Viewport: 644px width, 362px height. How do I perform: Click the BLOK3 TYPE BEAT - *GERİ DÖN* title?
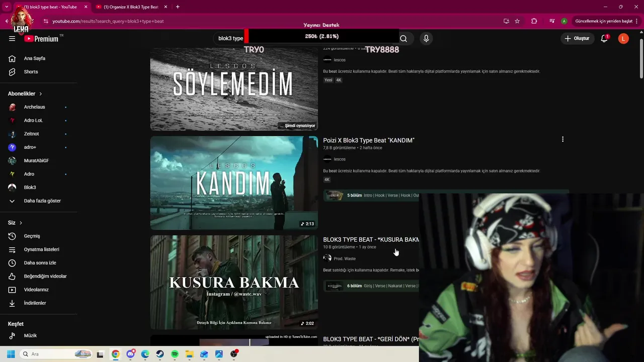click(371, 339)
